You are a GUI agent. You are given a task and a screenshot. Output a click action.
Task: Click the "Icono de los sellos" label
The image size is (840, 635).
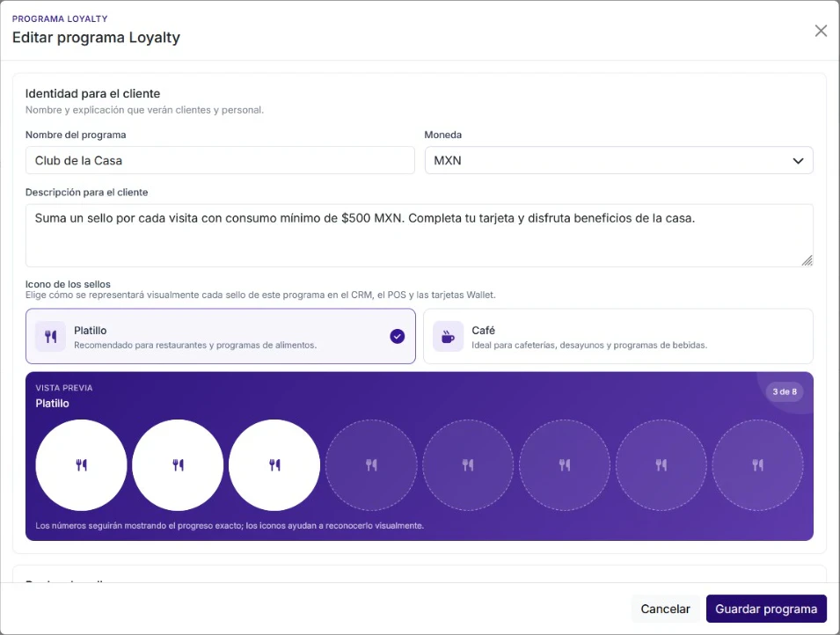point(68,285)
